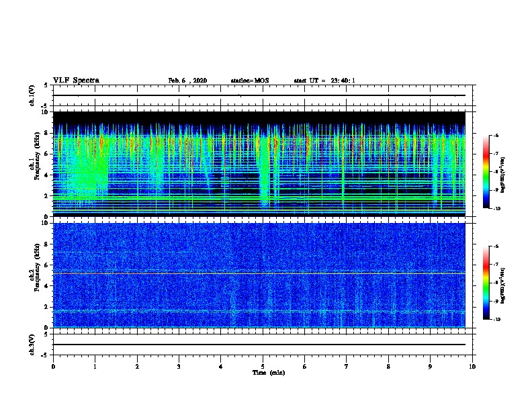This screenshot has width=532, height=411.
Task: Click the 'ch.3(V)' axis label
Action: tap(32, 345)
